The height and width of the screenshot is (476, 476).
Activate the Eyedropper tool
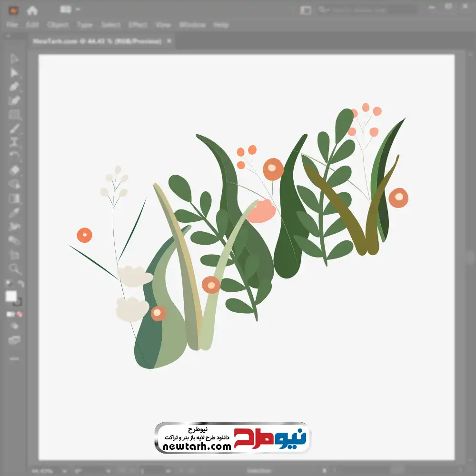(14, 212)
